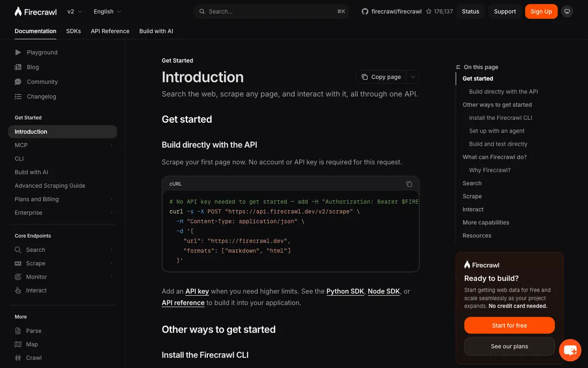The image size is (588, 368).
Task: Follow the API reference inline link
Action: [183, 303]
